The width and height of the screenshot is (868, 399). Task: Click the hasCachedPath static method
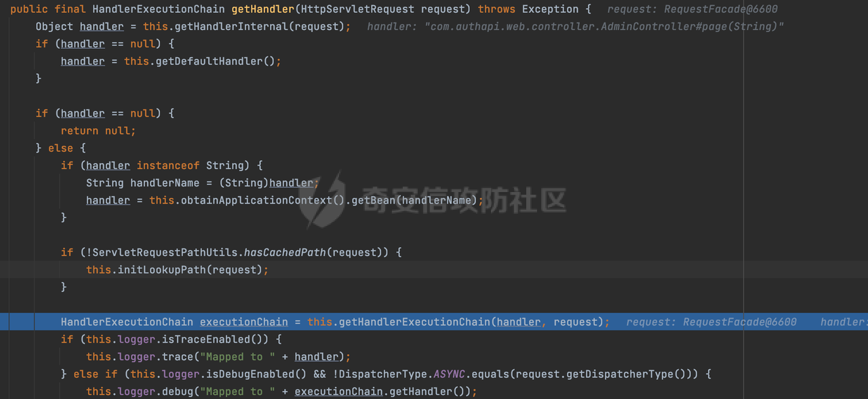click(285, 252)
